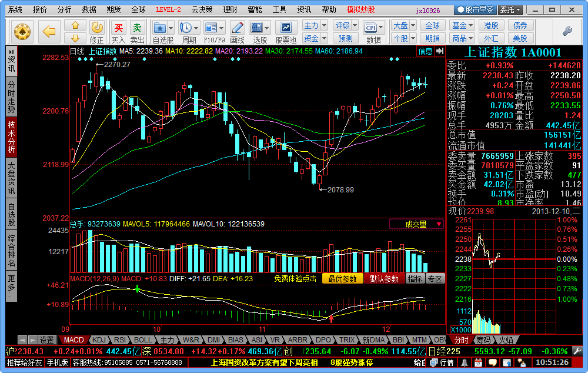Click the indicator tabs scroll-right arrow

click(33, 341)
